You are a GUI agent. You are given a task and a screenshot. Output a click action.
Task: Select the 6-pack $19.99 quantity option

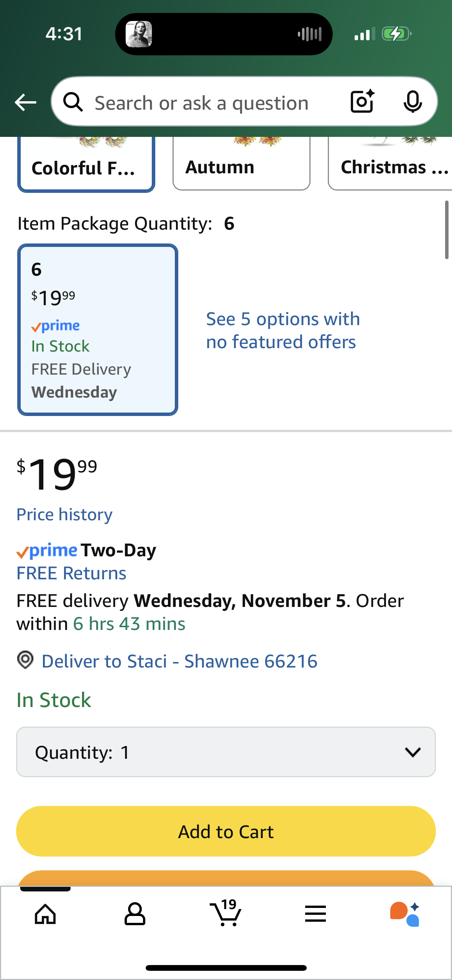point(97,330)
